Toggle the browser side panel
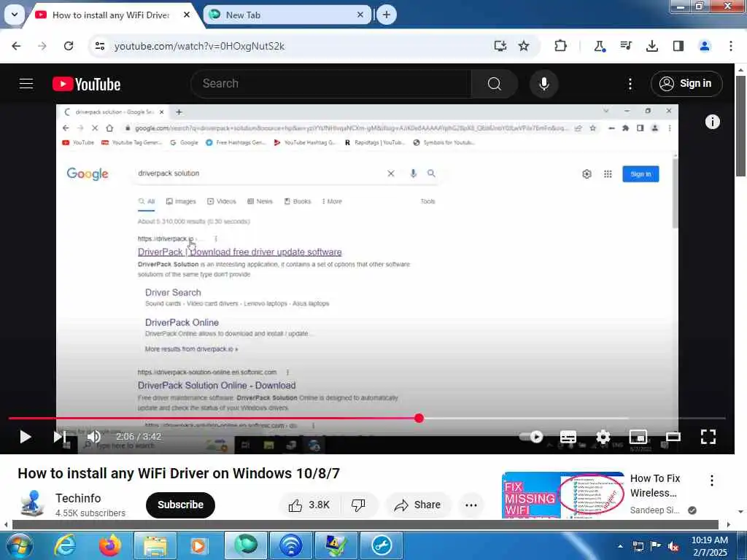 [678, 46]
